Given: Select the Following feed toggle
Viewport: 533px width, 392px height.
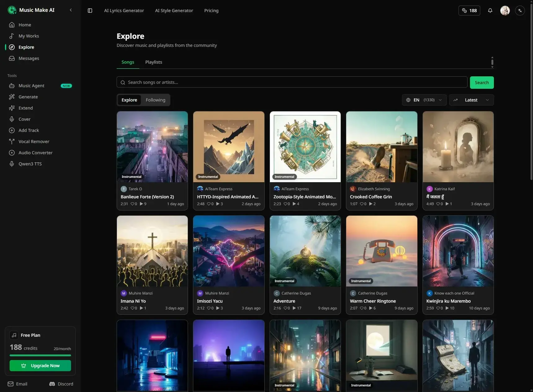Looking at the screenshot, I should [155, 100].
